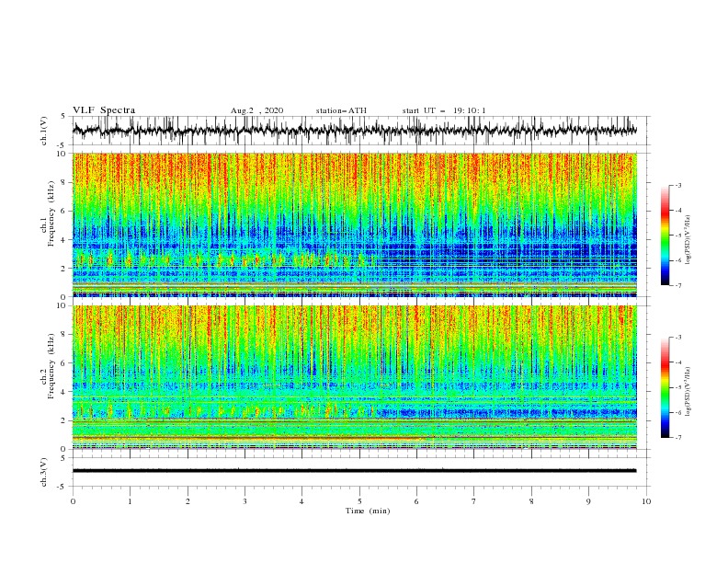
Task: Click the "start UT = 19:10:1" text
Action: 444,110
